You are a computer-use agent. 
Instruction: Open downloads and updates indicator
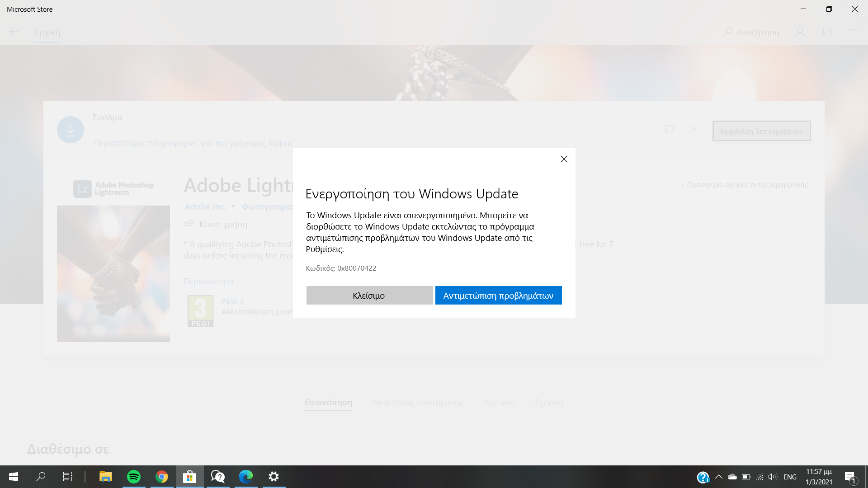pos(826,32)
